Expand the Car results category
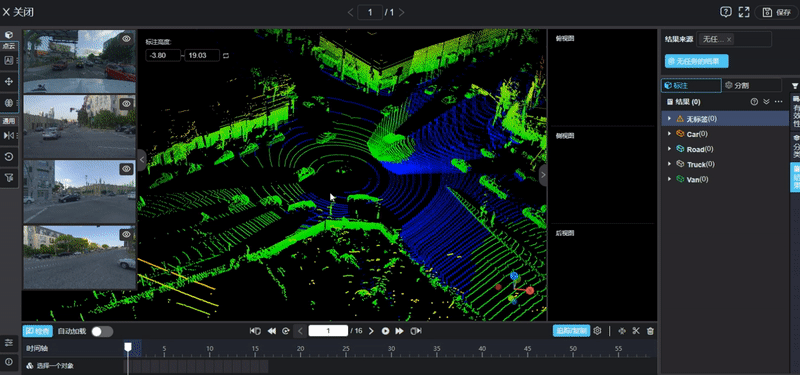800x375 pixels. point(669,134)
